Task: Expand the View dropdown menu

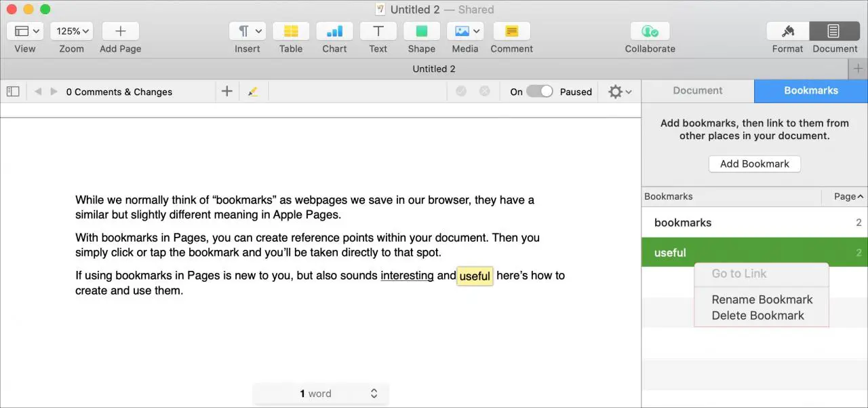Action: click(x=25, y=31)
